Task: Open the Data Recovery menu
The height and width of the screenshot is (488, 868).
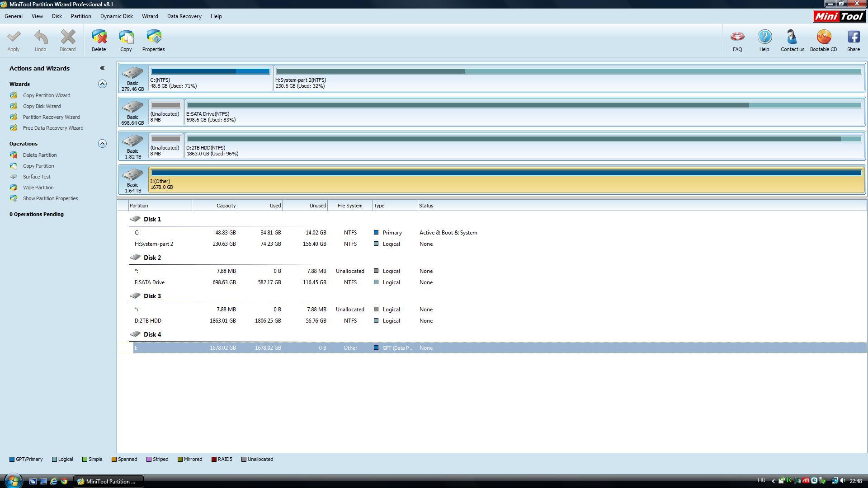Action: pos(184,16)
